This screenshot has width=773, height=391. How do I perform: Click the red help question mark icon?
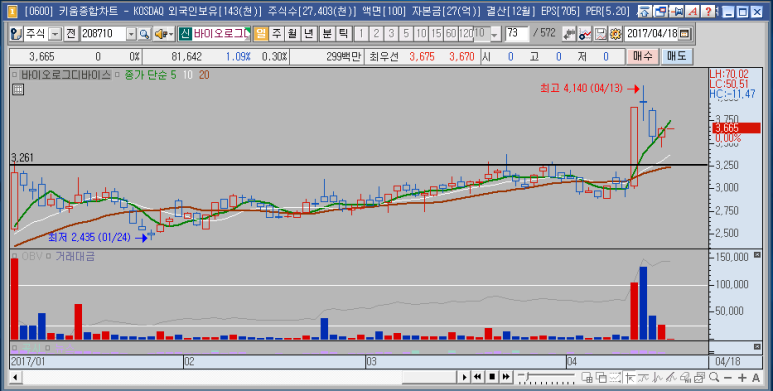708,11
